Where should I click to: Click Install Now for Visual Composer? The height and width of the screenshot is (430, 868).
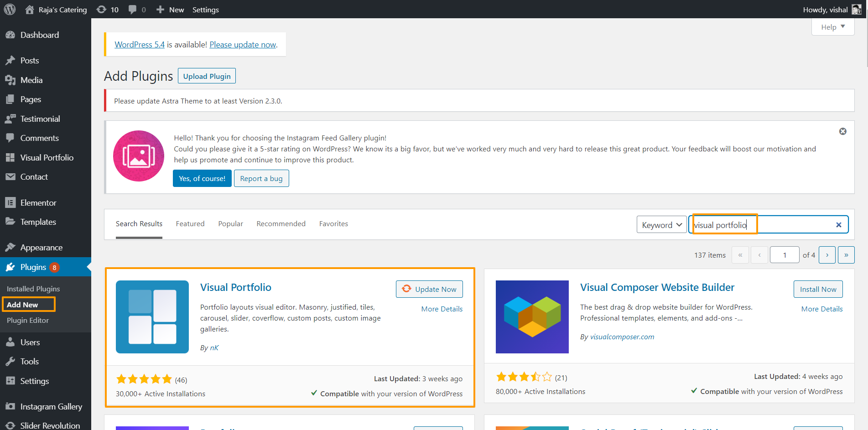point(818,289)
